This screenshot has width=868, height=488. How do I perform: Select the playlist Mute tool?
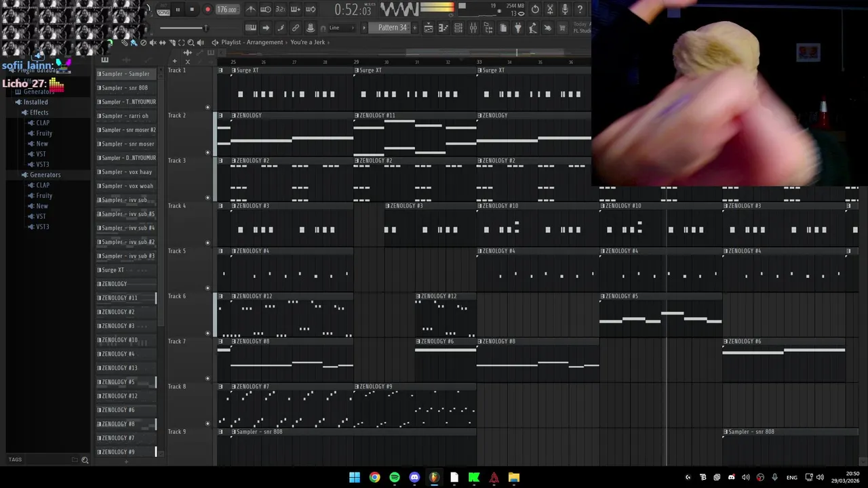153,43
